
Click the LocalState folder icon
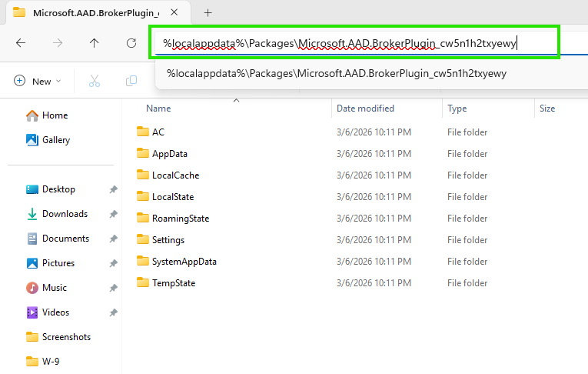click(x=142, y=196)
